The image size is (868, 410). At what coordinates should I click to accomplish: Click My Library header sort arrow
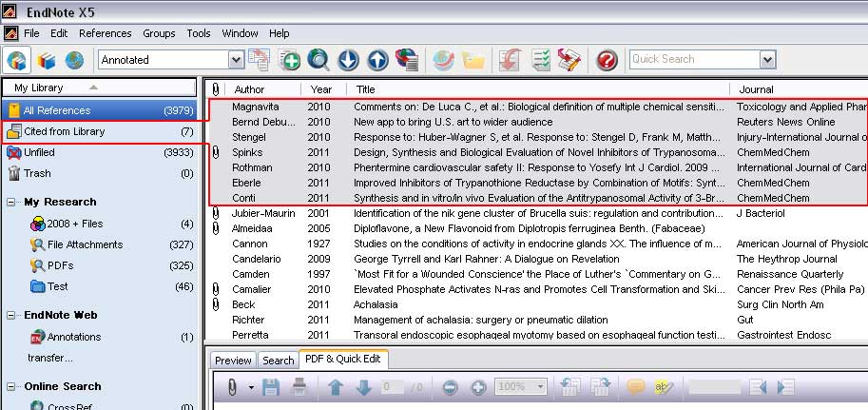click(x=93, y=88)
